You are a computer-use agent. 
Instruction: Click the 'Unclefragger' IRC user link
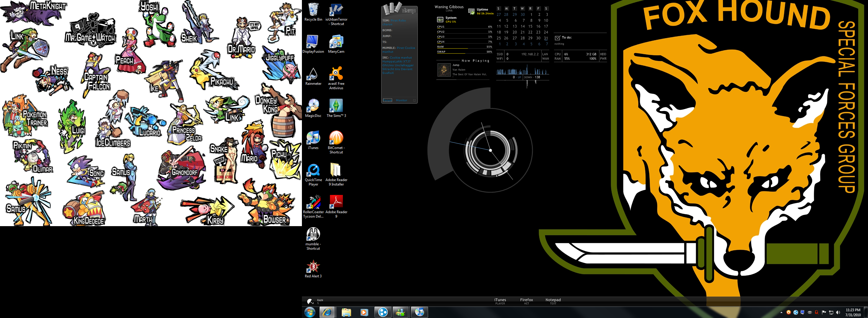point(404,65)
